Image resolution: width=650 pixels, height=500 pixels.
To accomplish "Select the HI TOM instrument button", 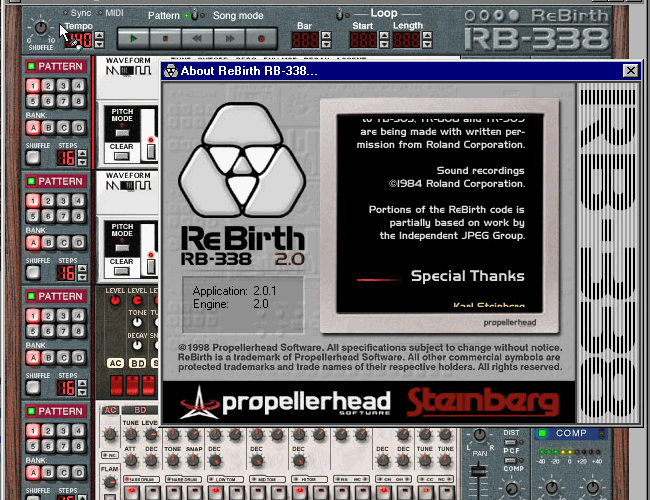I will (309, 479).
